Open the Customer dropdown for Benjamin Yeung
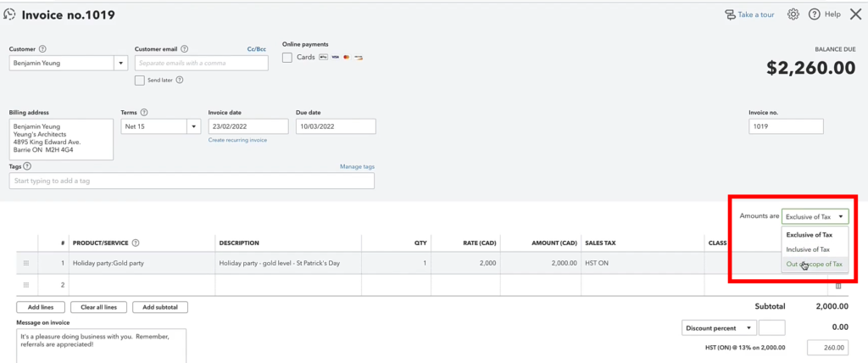 pos(121,63)
